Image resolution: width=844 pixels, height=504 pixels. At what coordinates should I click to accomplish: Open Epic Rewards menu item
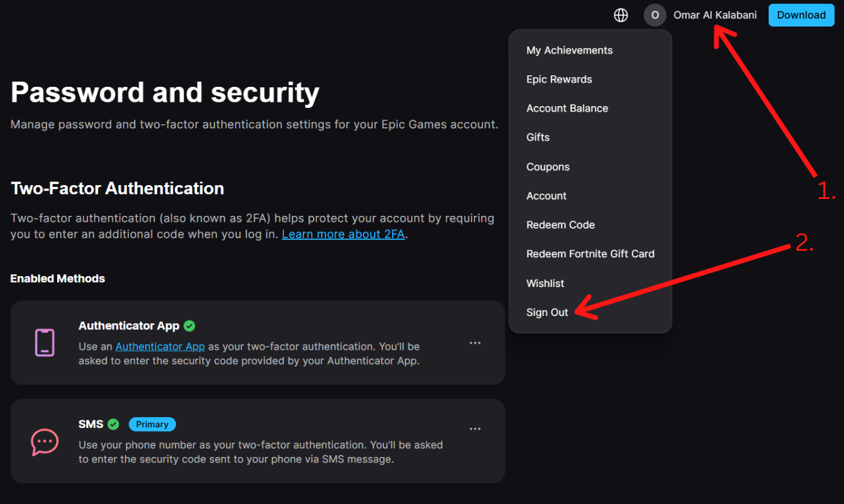coord(559,80)
